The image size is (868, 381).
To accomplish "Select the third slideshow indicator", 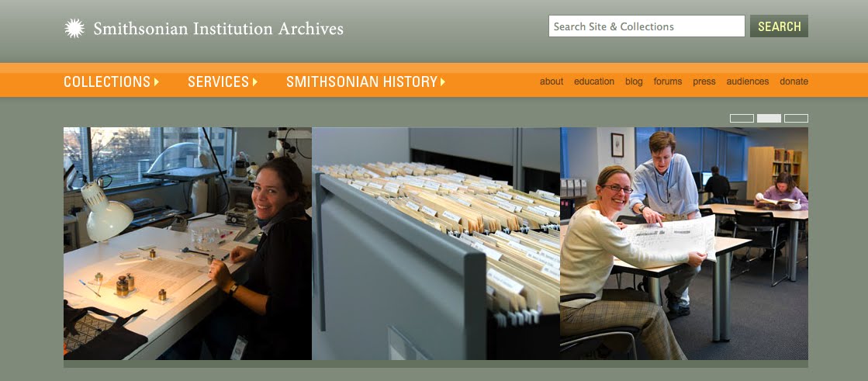I will 796,118.
